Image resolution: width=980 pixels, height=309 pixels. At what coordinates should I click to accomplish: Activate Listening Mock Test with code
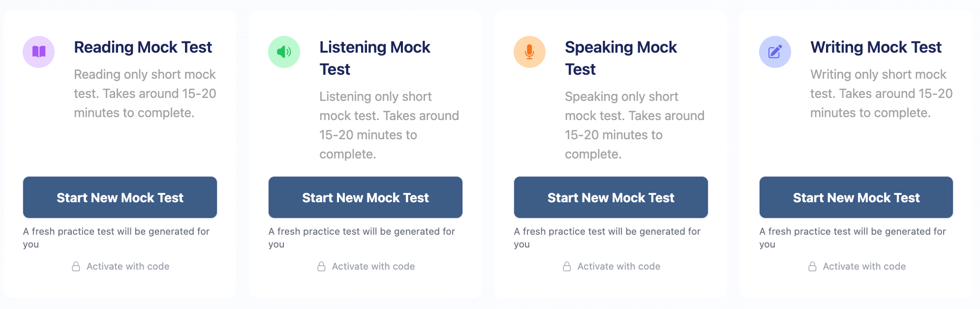pos(373,266)
